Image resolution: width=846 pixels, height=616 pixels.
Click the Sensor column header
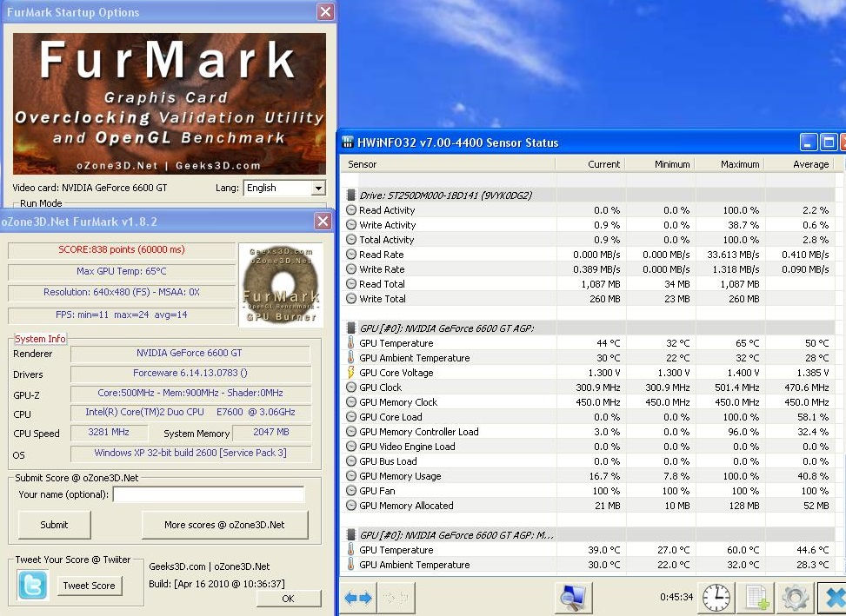click(x=448, y=164)
